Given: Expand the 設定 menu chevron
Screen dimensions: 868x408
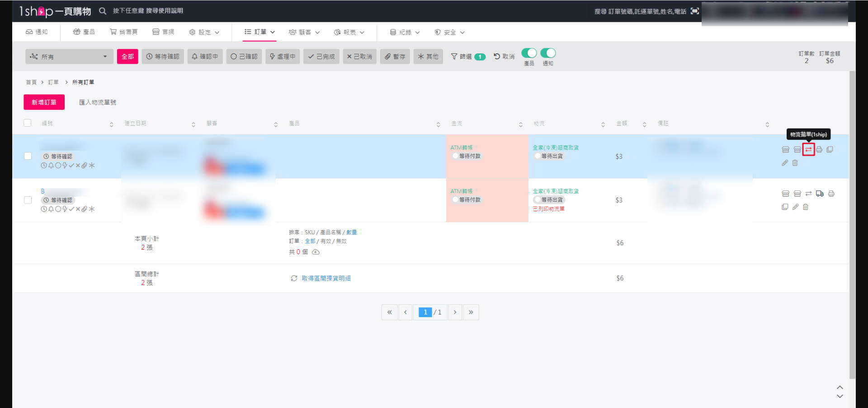Looking at the screenshot, I should point(216,32).
